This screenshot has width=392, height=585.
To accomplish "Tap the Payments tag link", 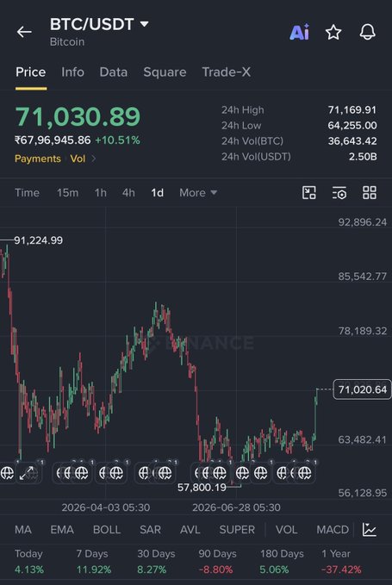I will [x=38, y=159].
